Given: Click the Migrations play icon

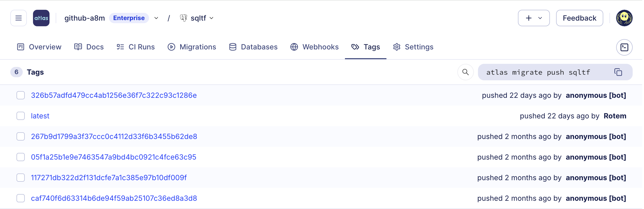Looking at the screenshot, I should (171, 47).
